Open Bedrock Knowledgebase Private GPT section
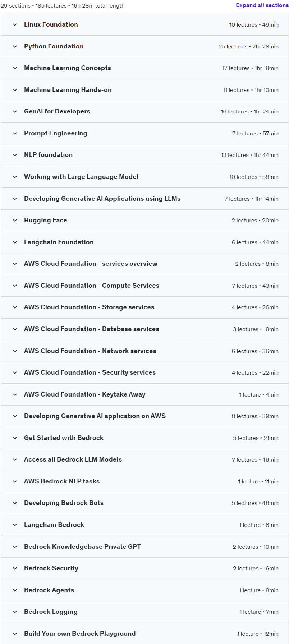This screenshot has width=289, height=644. (x=144, y=547)
